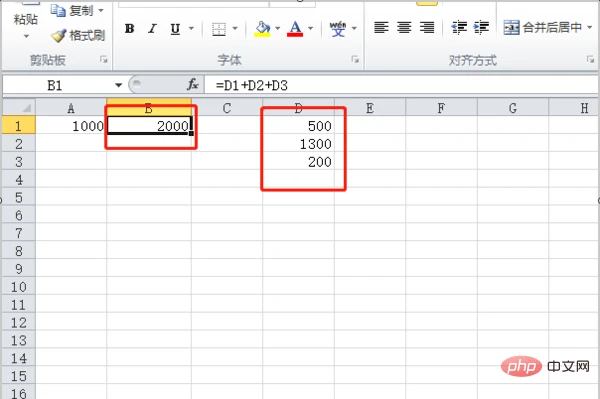This screenshot has width=600, height=399.
Task: Increase indent
Action: pyautogui.click(x=481, y=28)
